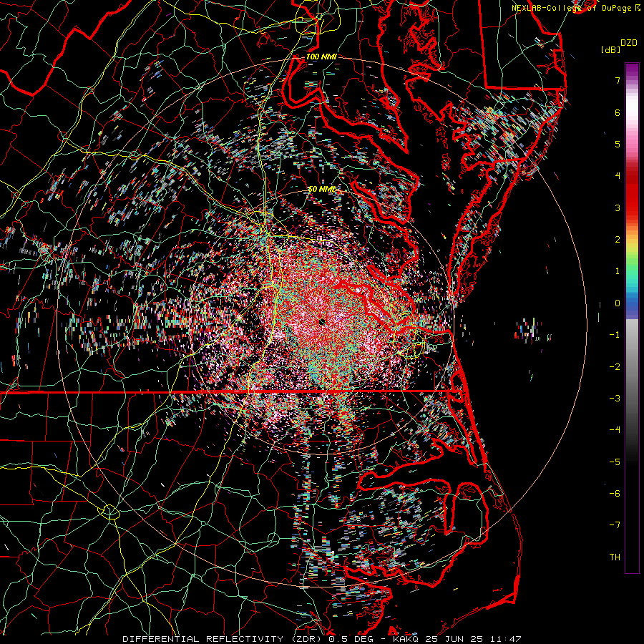Click the 50 NMI range ring label
Screen dimensions: 644x644
point(321,189)
